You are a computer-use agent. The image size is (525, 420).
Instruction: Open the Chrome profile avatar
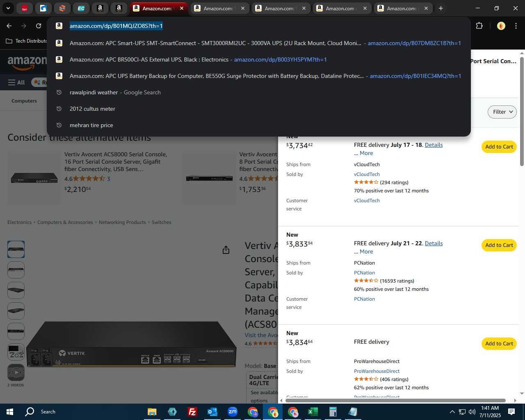(x=501, y=26)
